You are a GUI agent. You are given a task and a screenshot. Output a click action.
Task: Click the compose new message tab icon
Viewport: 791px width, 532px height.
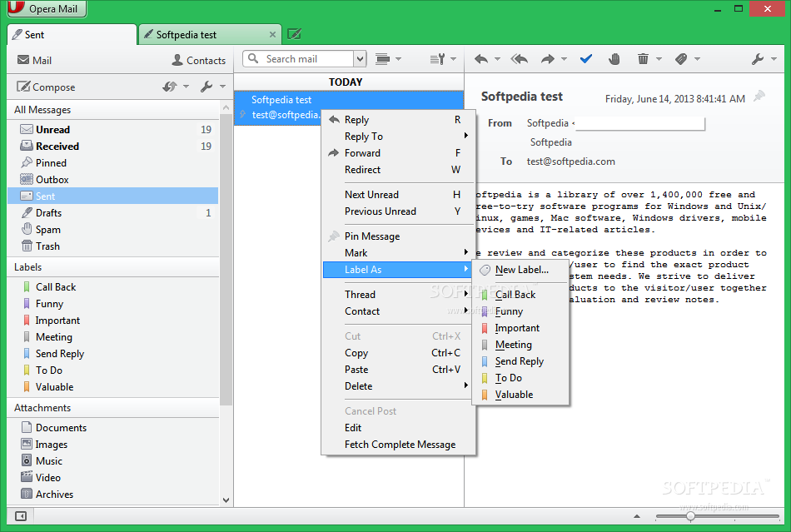294,34
